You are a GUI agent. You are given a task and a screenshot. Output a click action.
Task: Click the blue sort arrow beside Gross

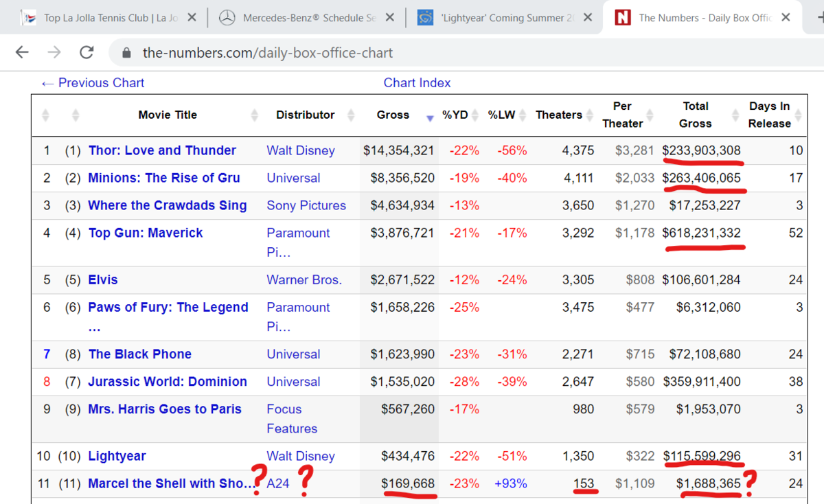[430, 117]
